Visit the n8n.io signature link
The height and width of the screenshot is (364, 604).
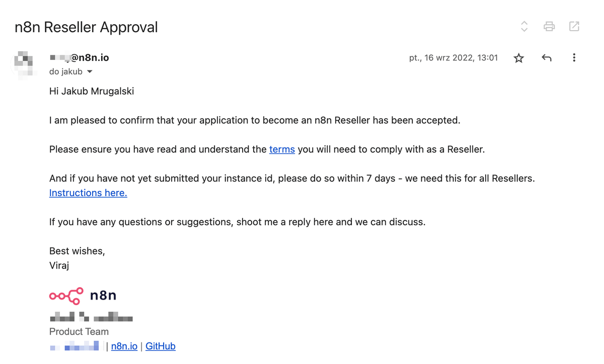click(x=124, y=346)
